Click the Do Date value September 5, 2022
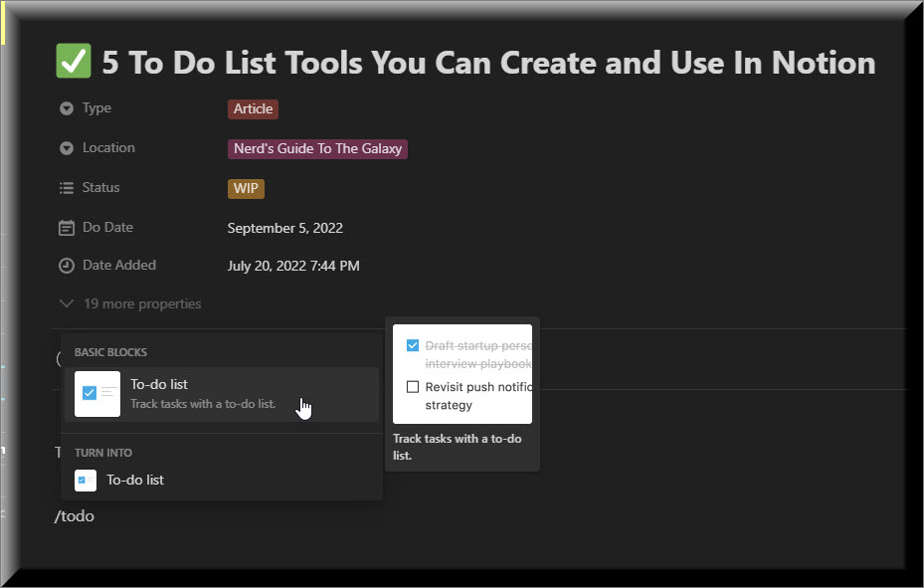This screenshot has width=924, height=588. click(285, 228)
